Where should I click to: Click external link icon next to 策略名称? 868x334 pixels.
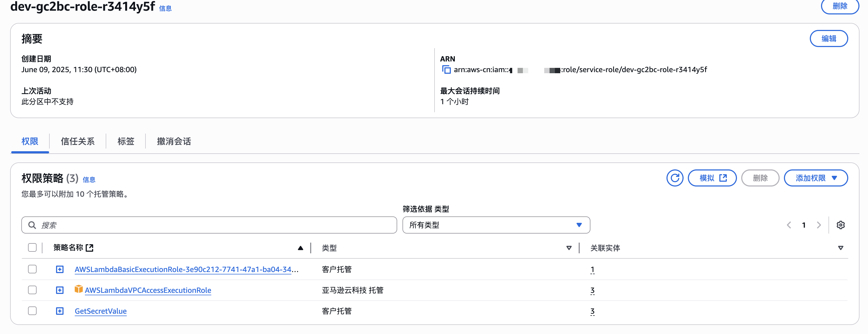(x=89, y=248)
